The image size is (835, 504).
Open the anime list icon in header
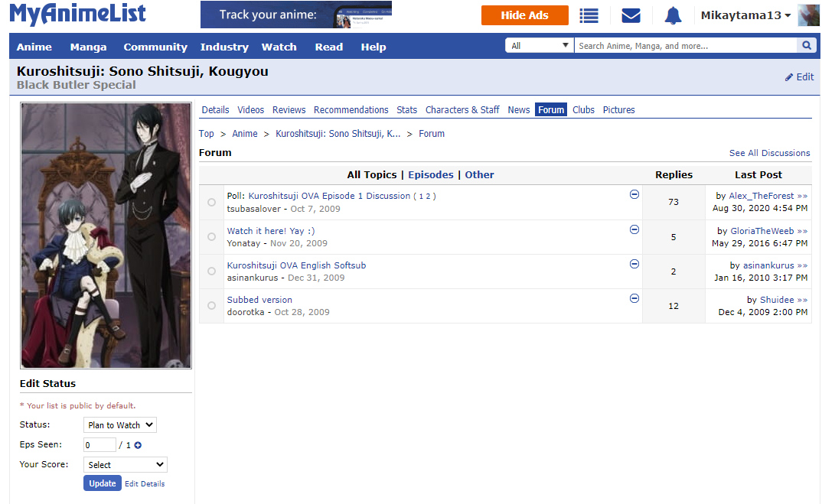589,15
